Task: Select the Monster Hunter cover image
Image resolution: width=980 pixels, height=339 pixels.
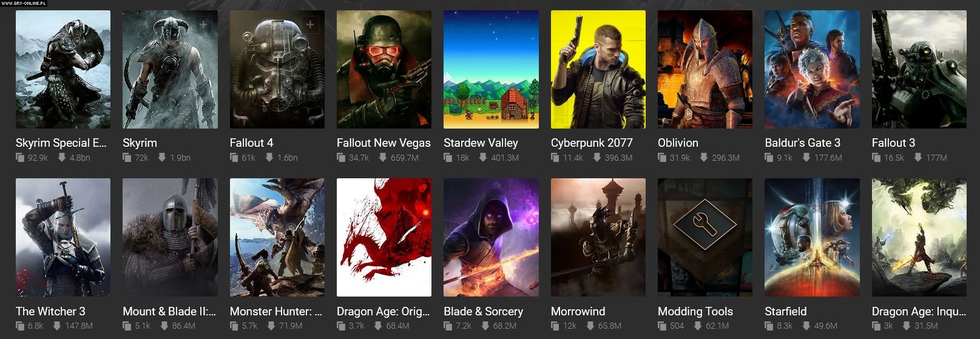Action: [x=277, y=237]
